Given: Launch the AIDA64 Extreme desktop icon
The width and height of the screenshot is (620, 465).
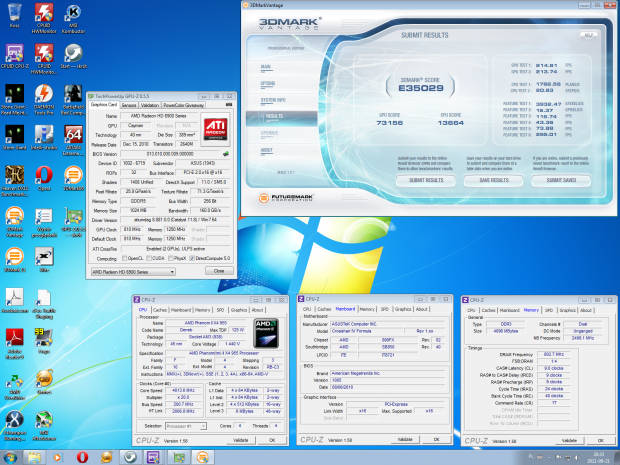Looking at the screenshot, I should click(x=73, y=133).
